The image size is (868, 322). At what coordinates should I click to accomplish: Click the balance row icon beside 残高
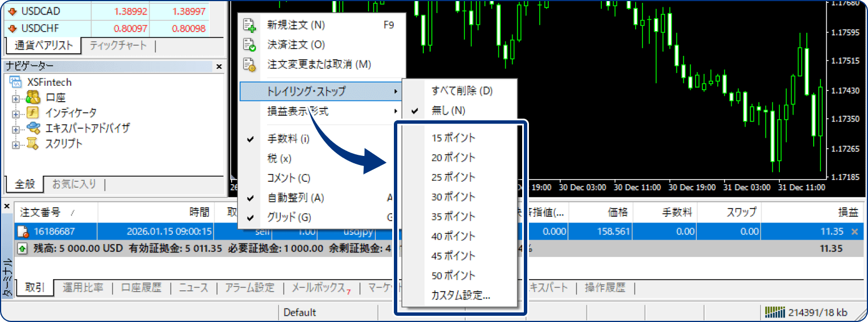[23, 249]
